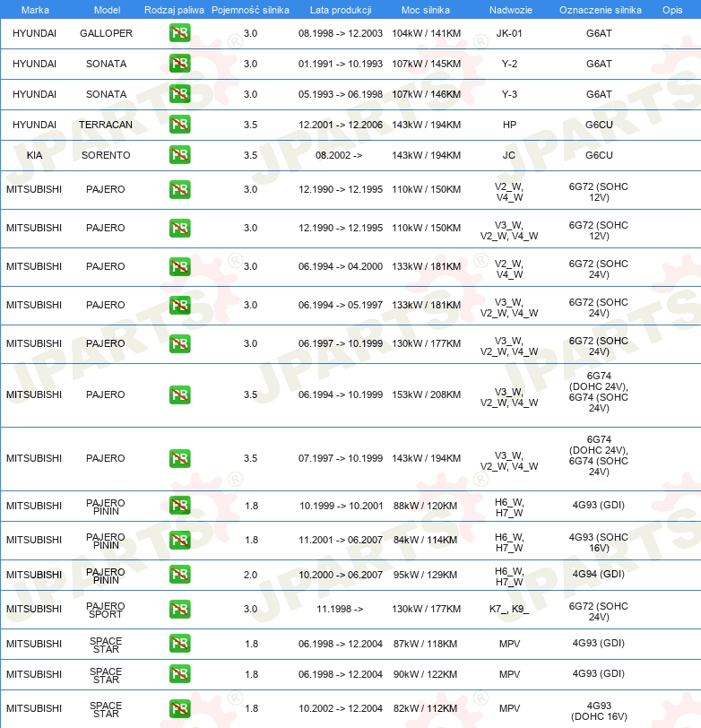The width and height of the screenshot is (701, 728).
Task: Click engine code G6AT in Galloper row
Action: (x=599, y=33)
